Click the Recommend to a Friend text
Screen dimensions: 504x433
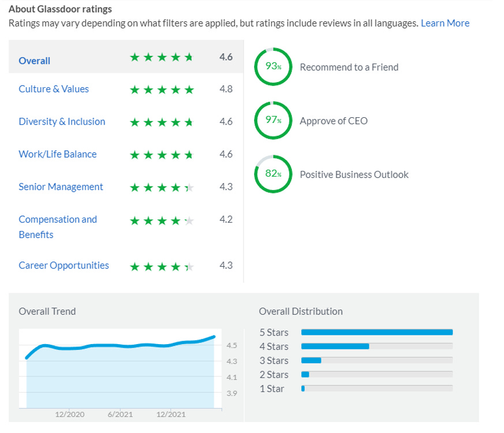tap(349, 67)
